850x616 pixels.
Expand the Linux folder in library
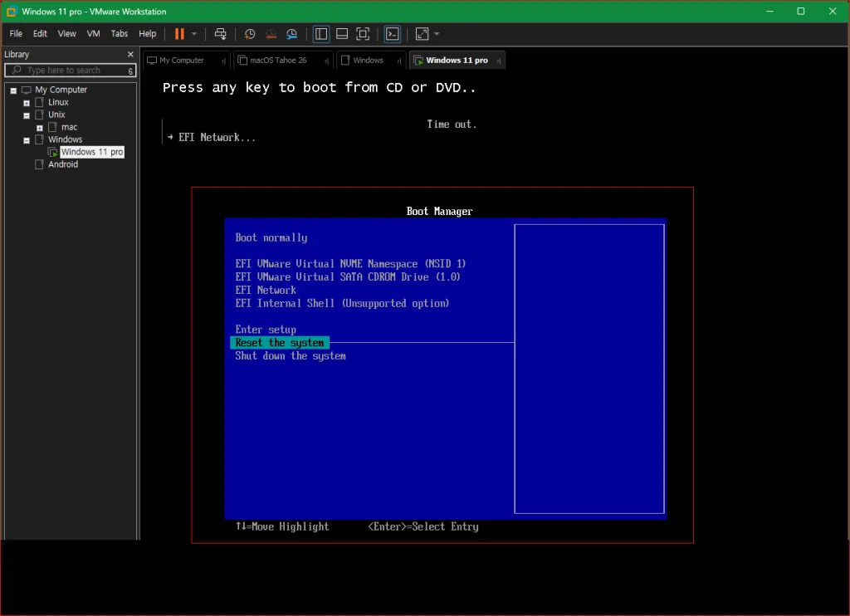click(x=27, y=102)
